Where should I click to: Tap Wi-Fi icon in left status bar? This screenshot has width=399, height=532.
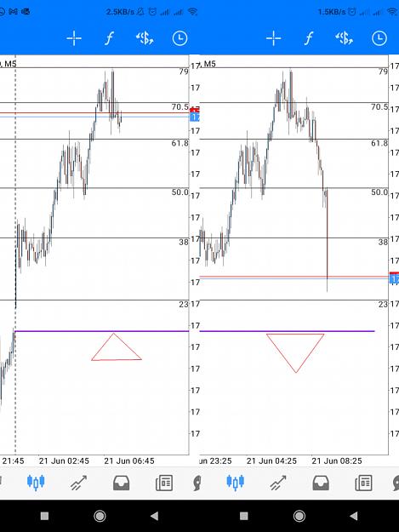192,12
